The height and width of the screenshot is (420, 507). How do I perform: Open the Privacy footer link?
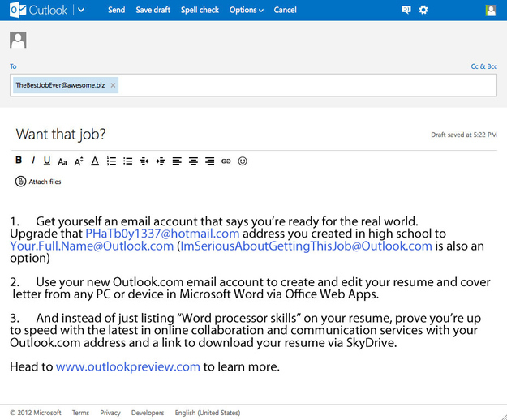coord(110,413)
